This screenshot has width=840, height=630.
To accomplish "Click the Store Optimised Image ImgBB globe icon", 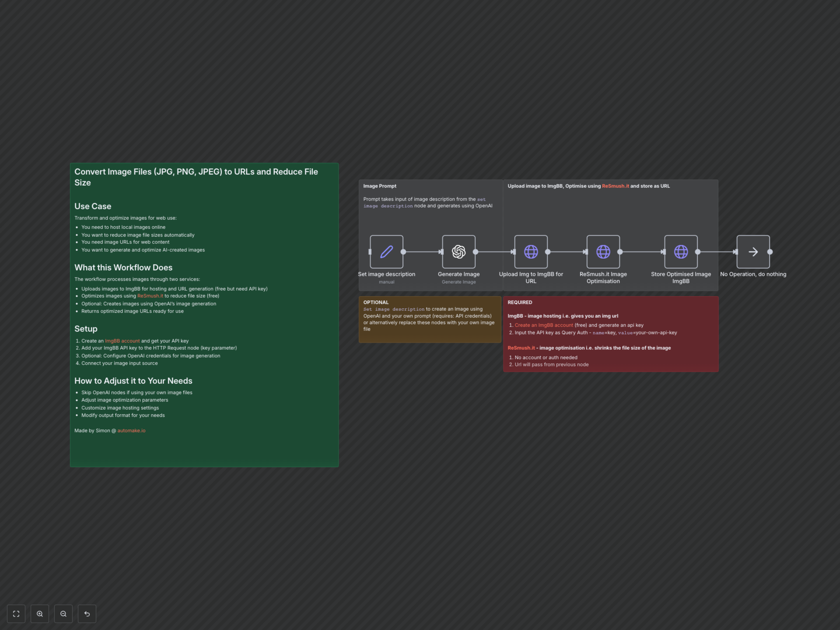I will [x=681, y=252].
